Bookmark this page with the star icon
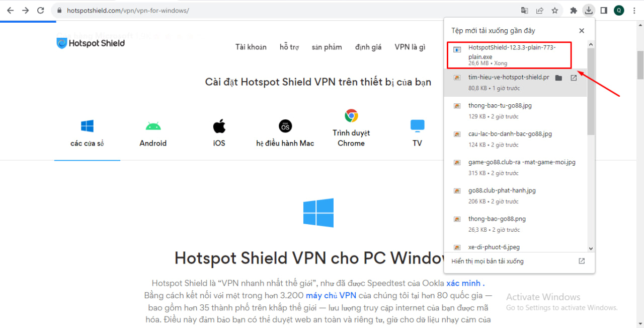Screen dimensions: 644x328 pos(554,10)
